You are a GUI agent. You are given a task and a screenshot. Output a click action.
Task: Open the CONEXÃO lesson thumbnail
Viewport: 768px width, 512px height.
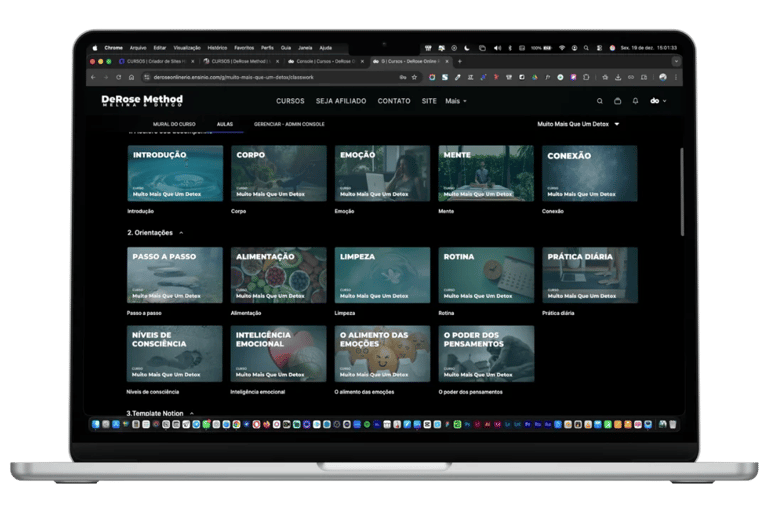pyautogui.click(x=590, y=173)
